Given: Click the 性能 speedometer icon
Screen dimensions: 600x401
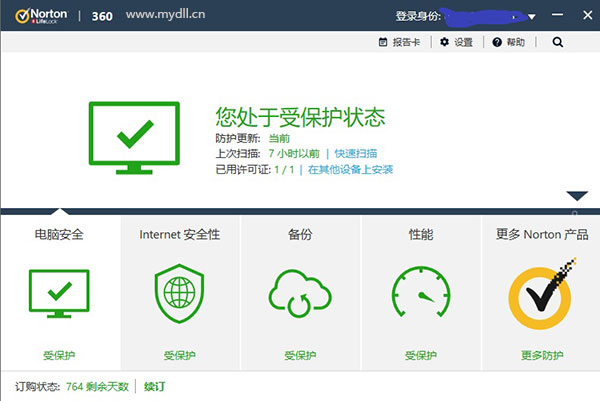Looking at the screenshot, I should click(x=421, y=292).
